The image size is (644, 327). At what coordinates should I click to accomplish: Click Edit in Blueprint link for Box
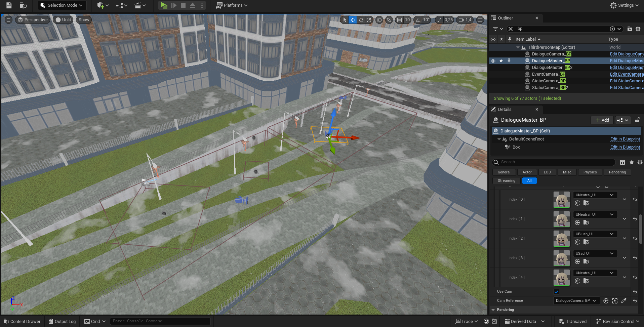[x=625, y=147]
